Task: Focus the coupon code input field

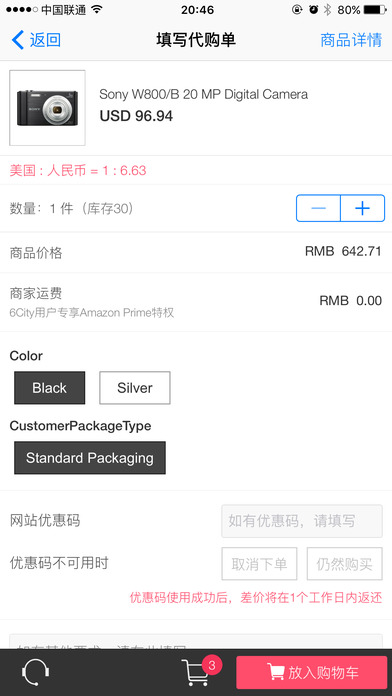Action: click(302, 521)
